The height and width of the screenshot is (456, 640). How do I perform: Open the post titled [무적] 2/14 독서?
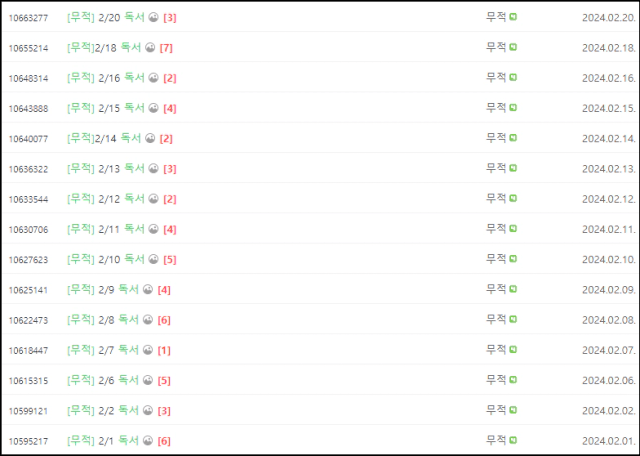point(104,138)
